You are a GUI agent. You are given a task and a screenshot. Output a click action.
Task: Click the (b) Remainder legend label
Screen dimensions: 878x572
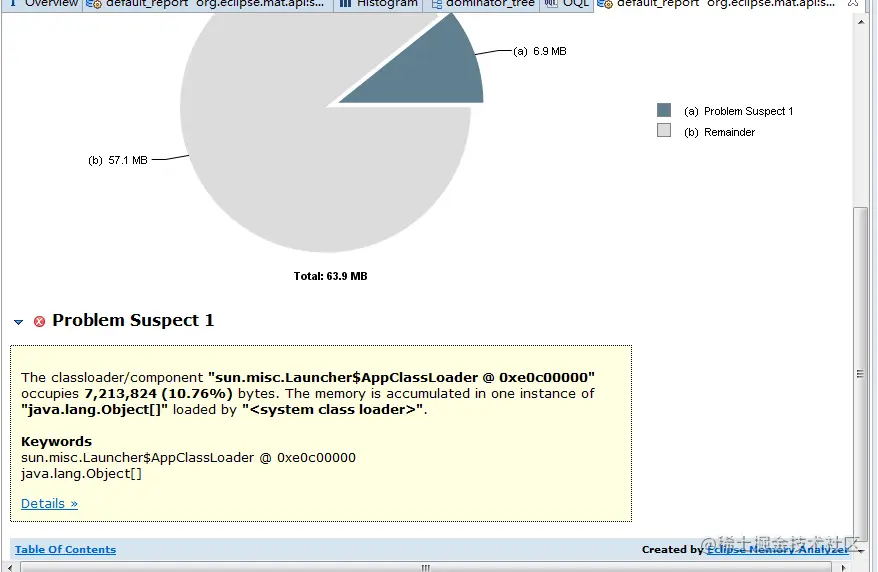[x=720, y=132]
